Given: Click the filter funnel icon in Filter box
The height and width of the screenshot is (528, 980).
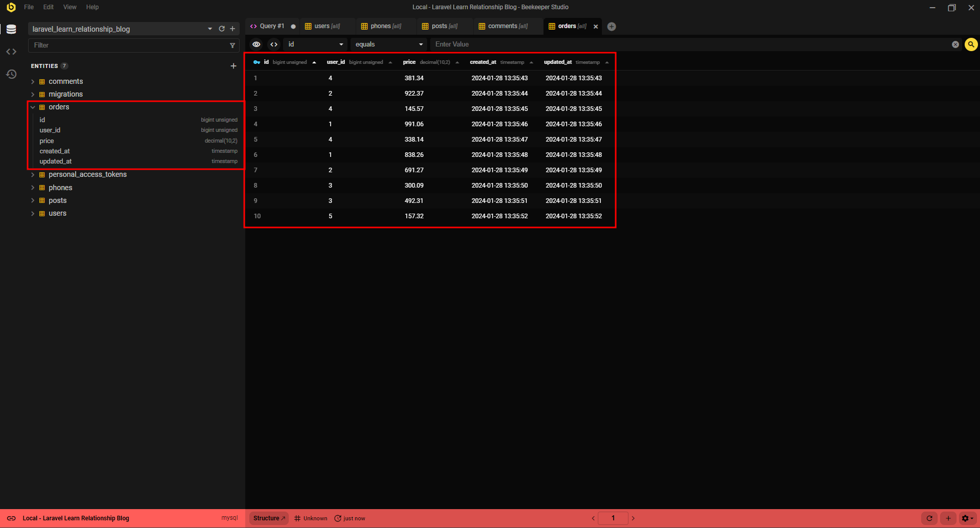Looking at the screenshot, I should click(232, 45).
